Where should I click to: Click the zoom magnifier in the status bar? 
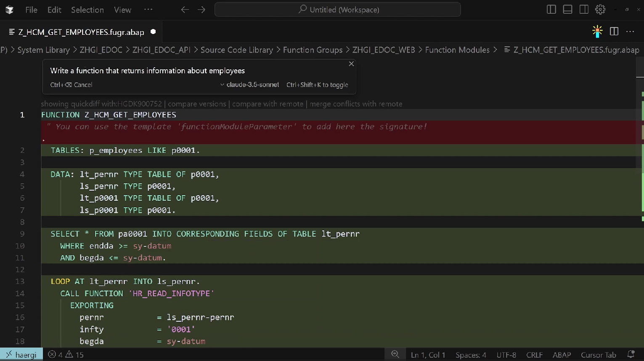(395, 355)
